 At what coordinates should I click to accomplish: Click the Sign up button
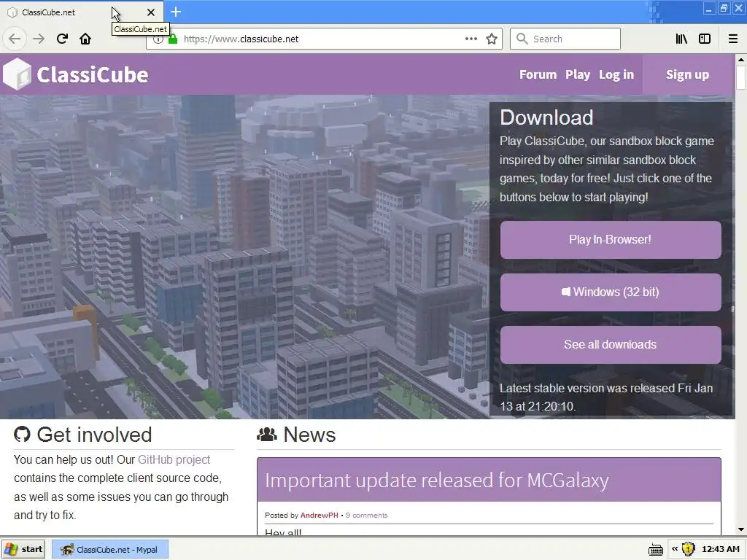(687, 75)
